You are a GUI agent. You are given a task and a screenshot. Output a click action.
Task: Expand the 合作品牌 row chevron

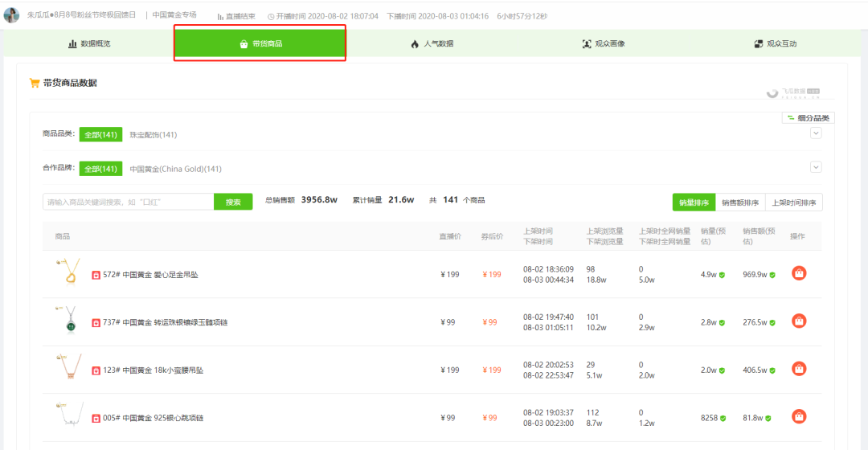(816, 166)
